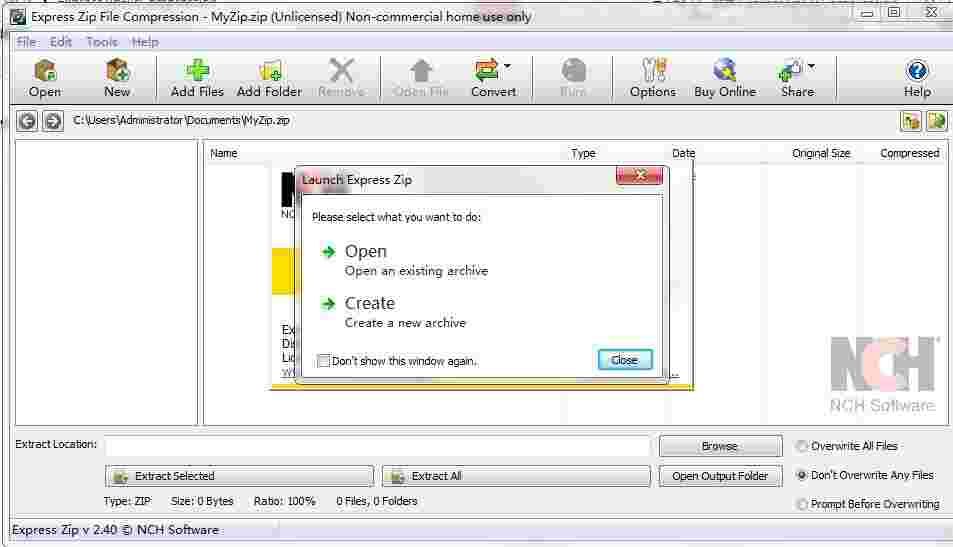953x547 pixels.
Task: Click the green arrow next to Open
Action: pos(328,252)
